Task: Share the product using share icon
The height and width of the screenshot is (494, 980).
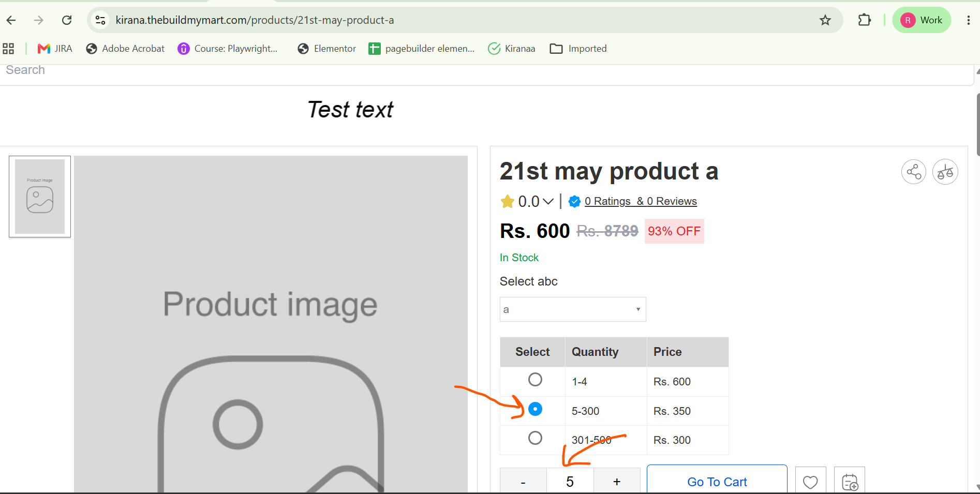Action: click(914, 172)
